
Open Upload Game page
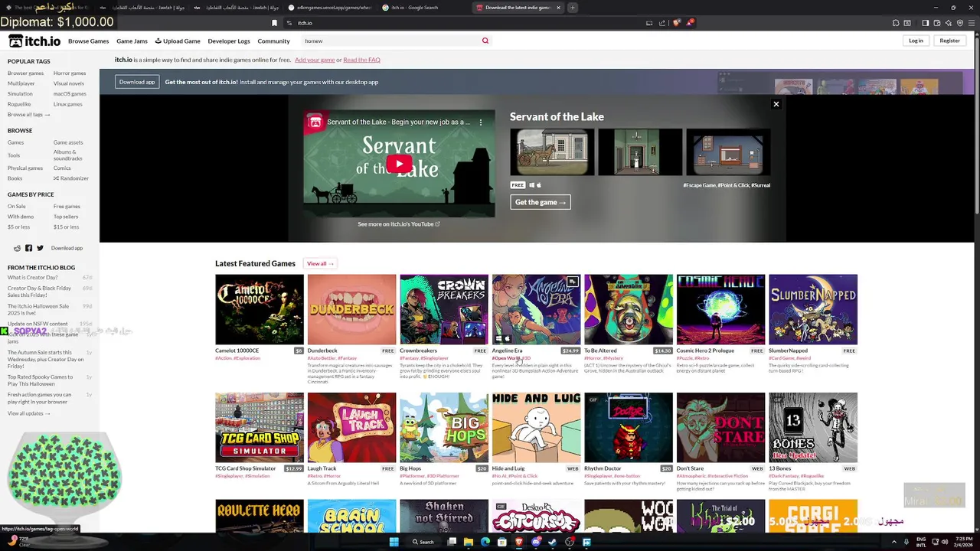coord(178,41)
